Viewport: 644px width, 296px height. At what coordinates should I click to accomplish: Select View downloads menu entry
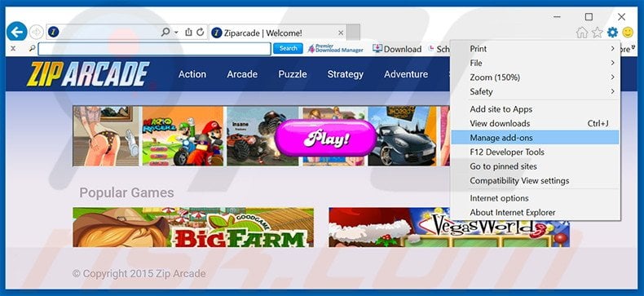[x=535, y=123]
